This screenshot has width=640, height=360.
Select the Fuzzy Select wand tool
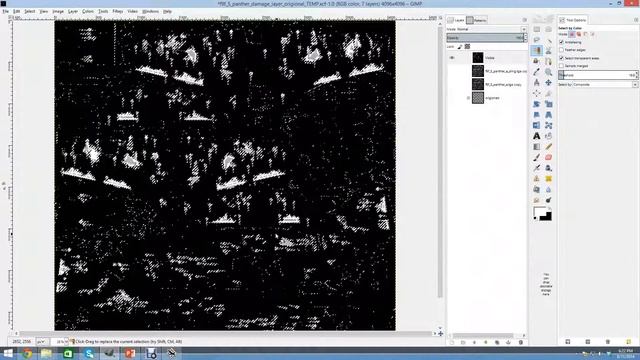549,40
